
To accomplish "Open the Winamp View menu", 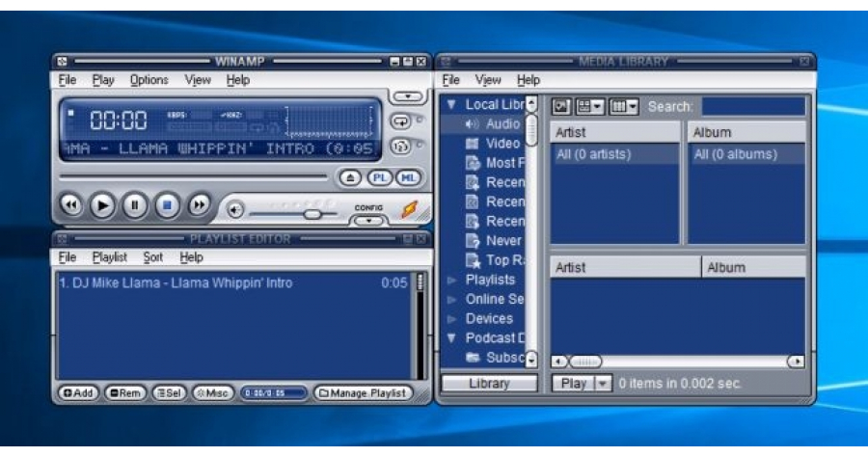I will [198, 80].
